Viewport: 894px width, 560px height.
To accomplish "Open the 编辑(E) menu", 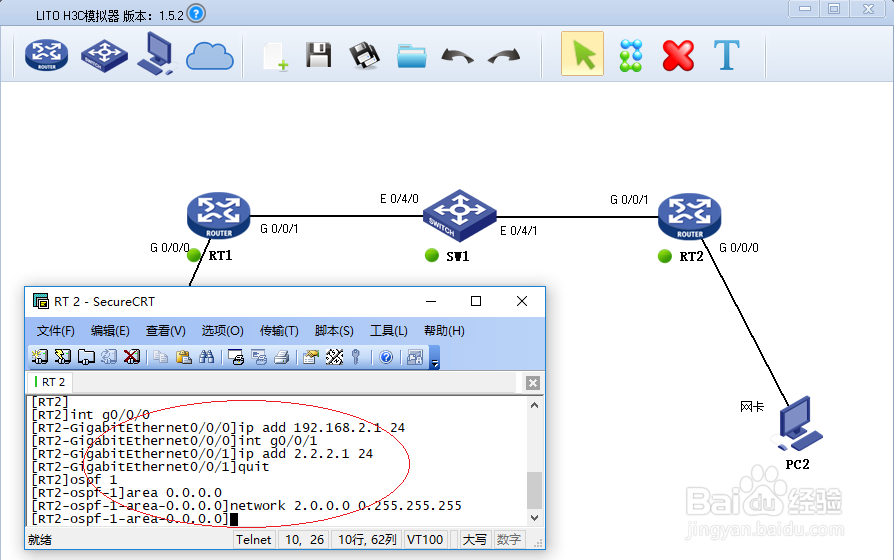I will 110,331.
